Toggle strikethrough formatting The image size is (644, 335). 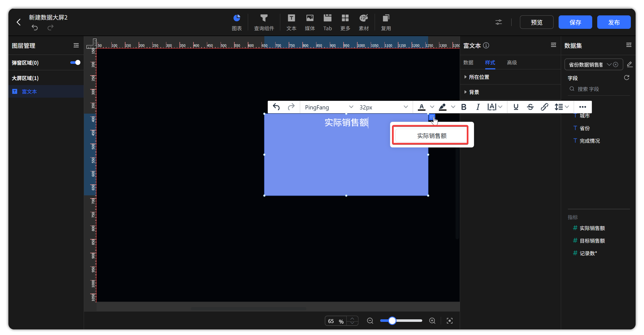[530, 107]
